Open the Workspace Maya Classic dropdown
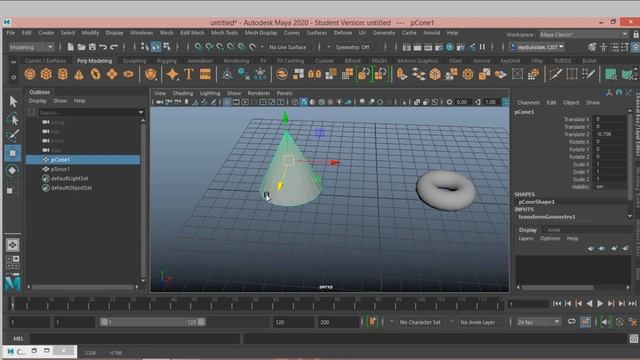The image size is (640, 360). click(x=584, y=35)
